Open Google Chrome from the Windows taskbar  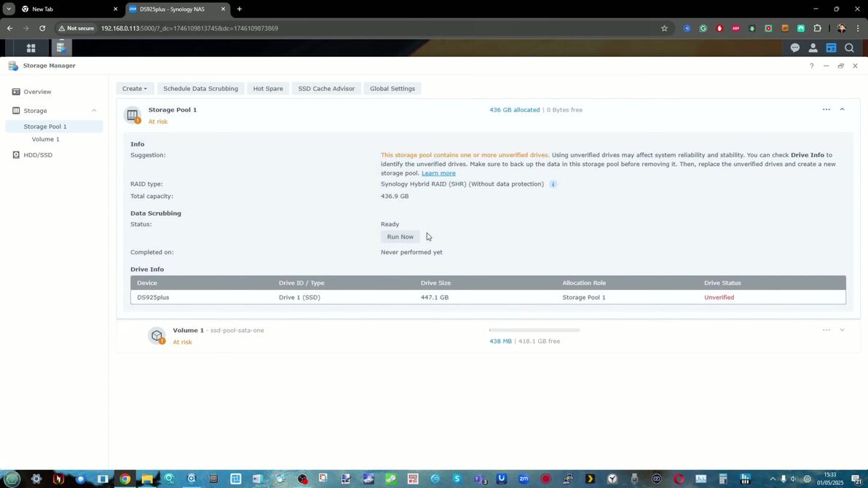click(x=125, y=479)
